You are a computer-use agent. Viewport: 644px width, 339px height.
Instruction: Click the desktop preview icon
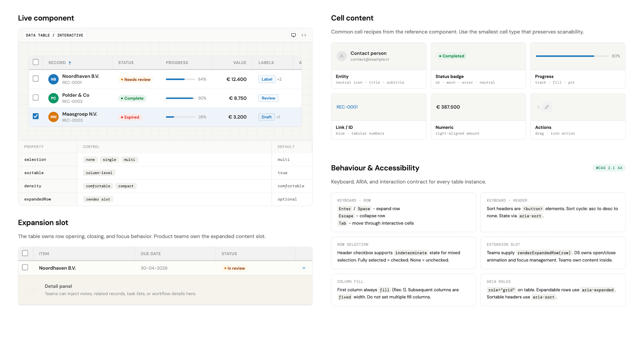(293, 35)
